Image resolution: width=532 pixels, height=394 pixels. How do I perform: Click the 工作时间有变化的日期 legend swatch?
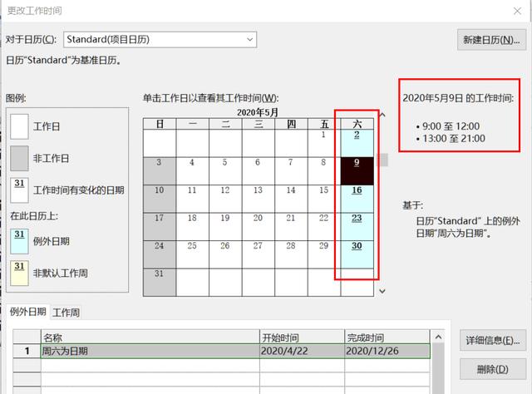(19, 190)
